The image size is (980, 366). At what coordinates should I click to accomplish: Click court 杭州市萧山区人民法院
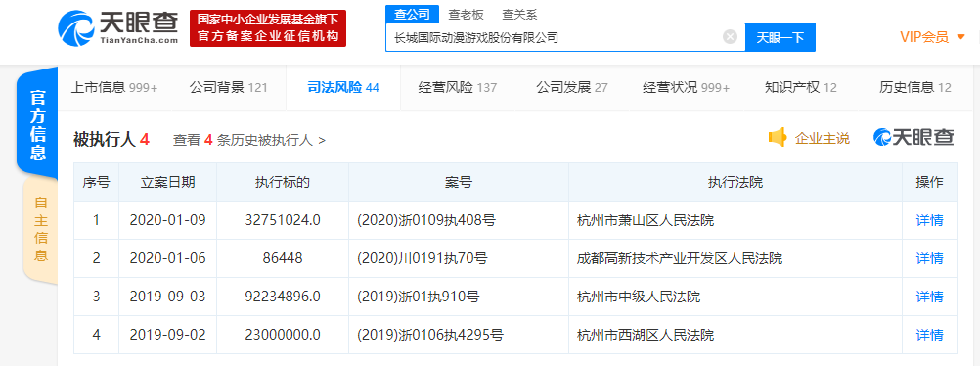[645, 220]
